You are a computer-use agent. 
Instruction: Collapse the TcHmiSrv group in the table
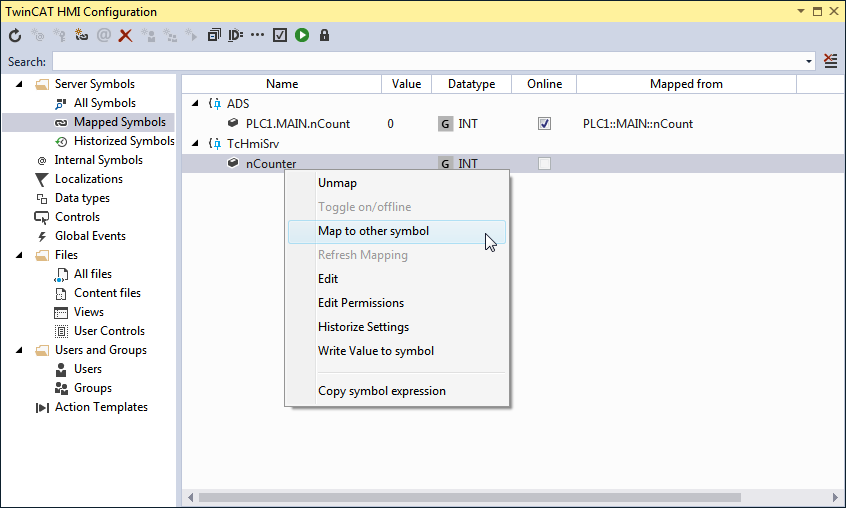pyautogui.click(x=195, y=143)
